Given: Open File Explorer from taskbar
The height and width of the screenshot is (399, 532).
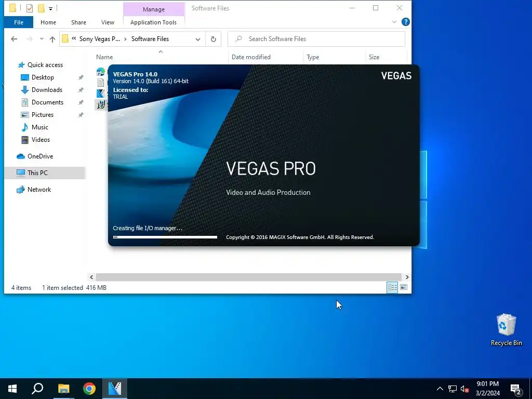Looking at the screenshot, I should point(63,389).
